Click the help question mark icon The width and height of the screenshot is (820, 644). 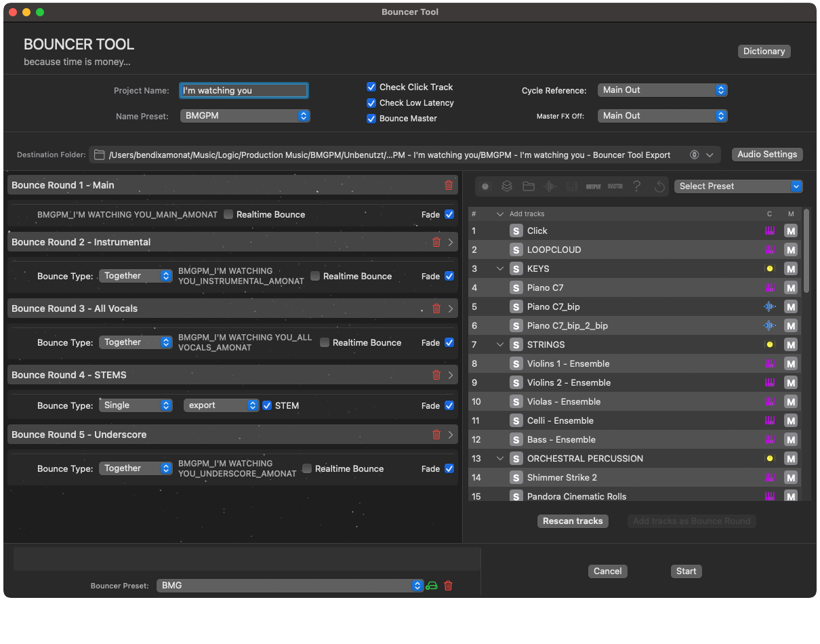point(636,186)
